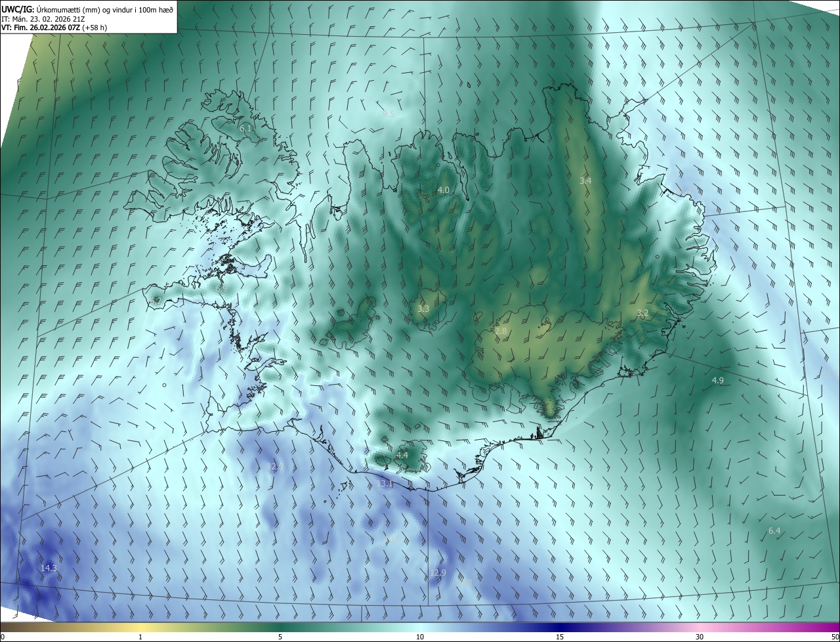The height and width of the screenshot is (642, 840).
Task: Select the 14.3 value label in the southwest corner
Action: tap(49, 568)
